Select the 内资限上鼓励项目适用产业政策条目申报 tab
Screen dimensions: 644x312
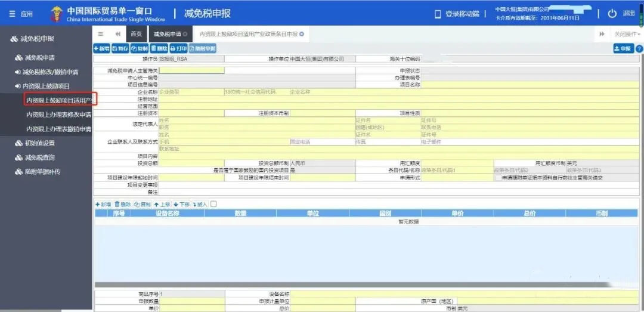[x=249, y=34]
